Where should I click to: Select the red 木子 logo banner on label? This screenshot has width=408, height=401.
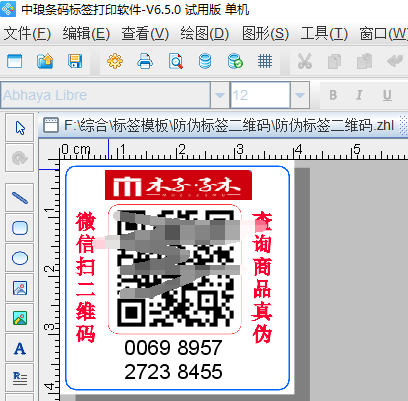click(x=178, y=185)
